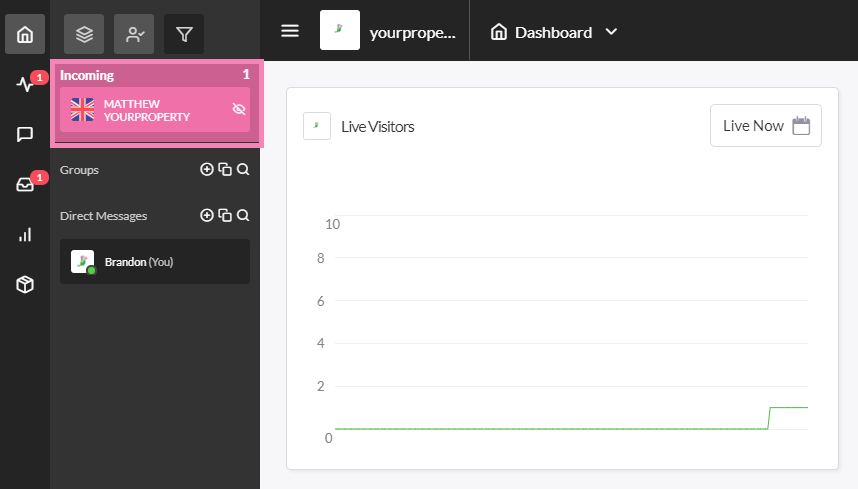This screenshot has width=858, height=489.
Task: Open the add-ons cube icon
Action: [25, 284]
